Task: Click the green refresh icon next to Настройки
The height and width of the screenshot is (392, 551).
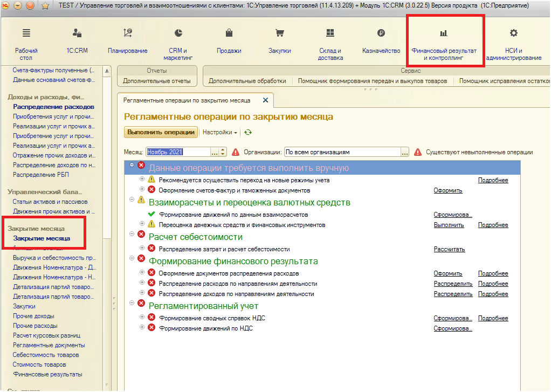Action: coord(248,132)
